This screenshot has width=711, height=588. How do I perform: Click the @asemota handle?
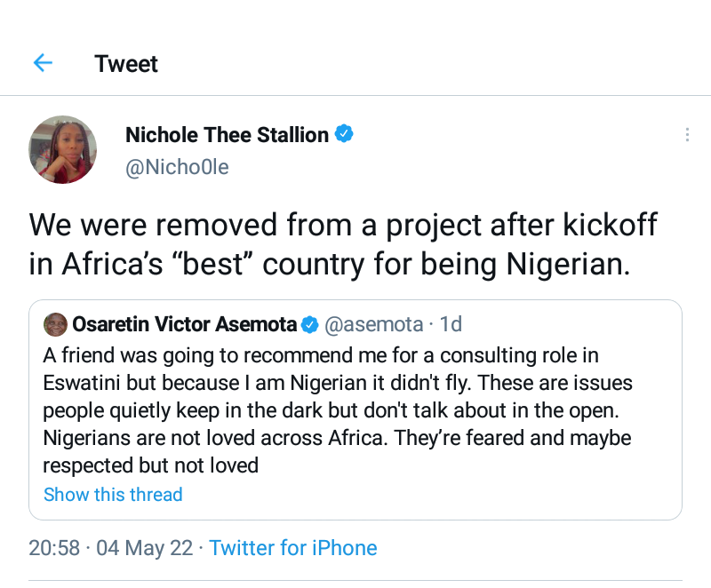(364, 324)
